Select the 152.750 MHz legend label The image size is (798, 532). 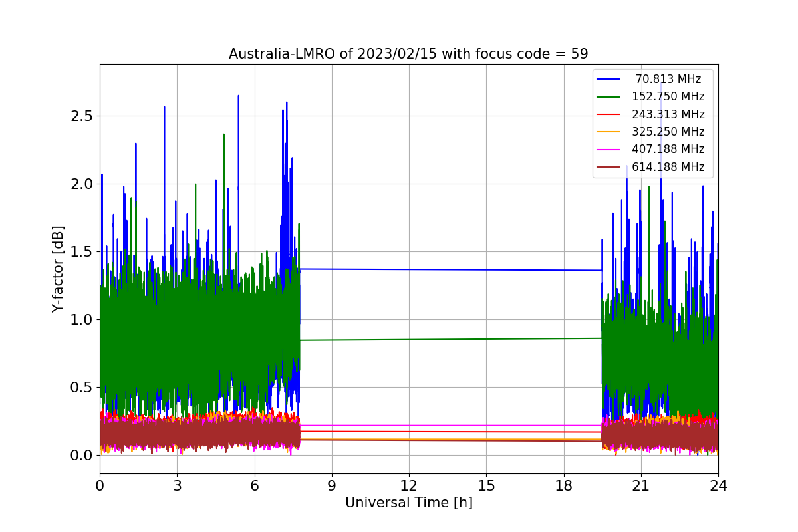point(668,97)
